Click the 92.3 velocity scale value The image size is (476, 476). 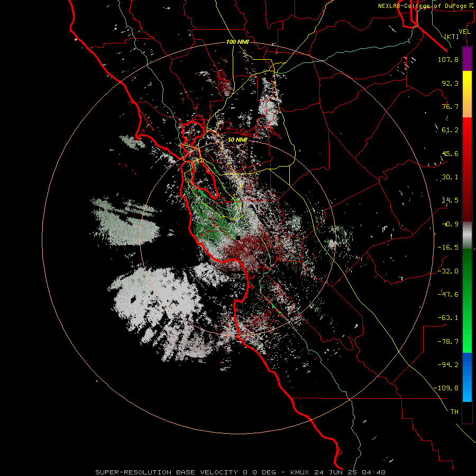point(450,83)
